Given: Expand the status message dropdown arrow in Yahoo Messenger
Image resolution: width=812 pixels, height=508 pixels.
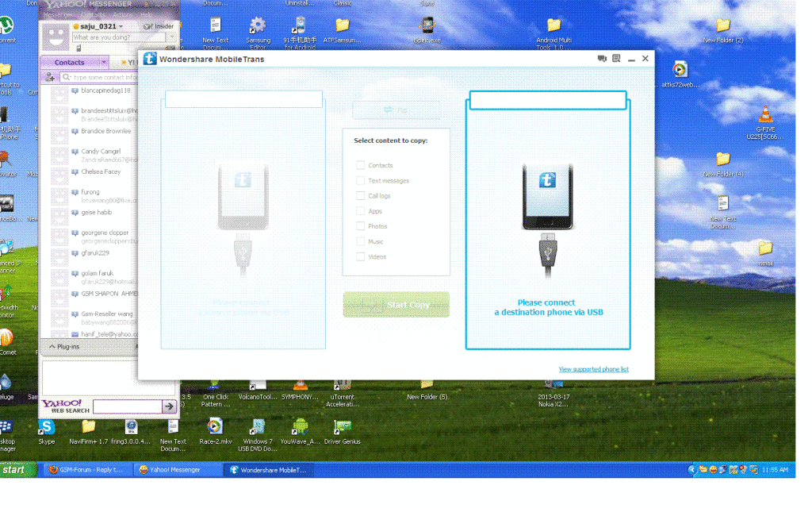Looking at the screenshot, I should [x=172, y=37].
